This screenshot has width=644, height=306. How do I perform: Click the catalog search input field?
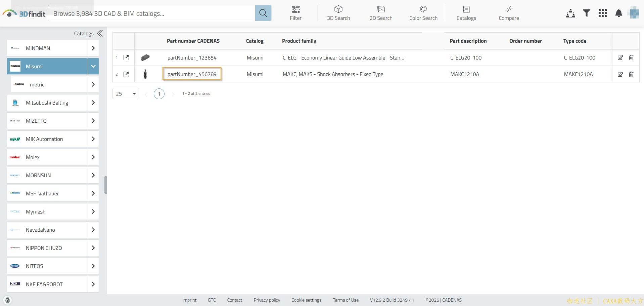151,13
